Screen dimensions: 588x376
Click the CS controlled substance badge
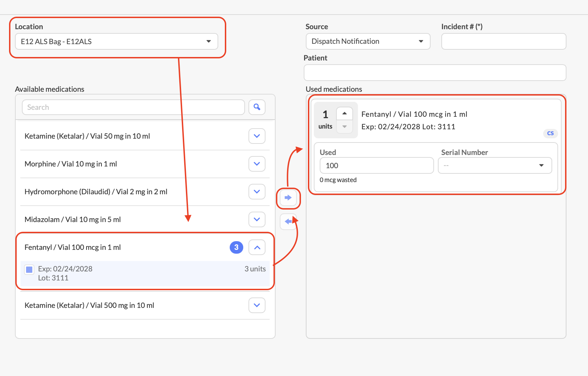coord(550,133)
